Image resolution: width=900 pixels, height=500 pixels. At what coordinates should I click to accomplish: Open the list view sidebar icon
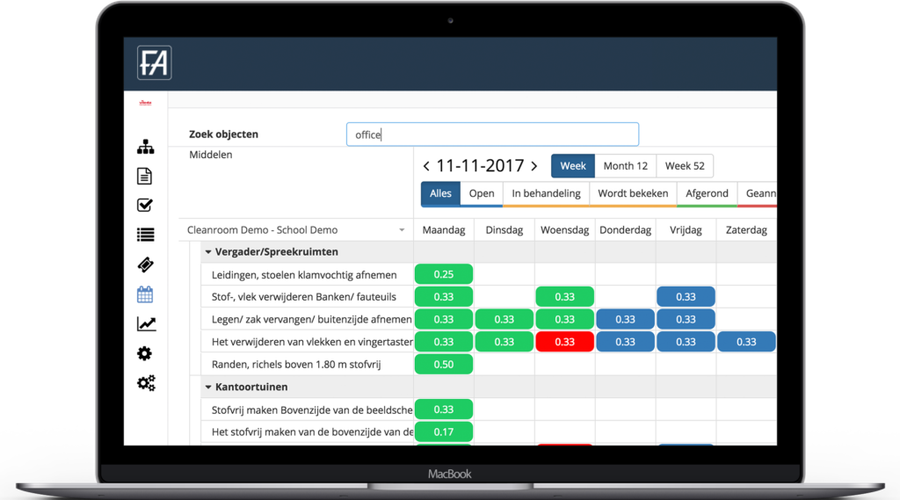coord(145,234)
